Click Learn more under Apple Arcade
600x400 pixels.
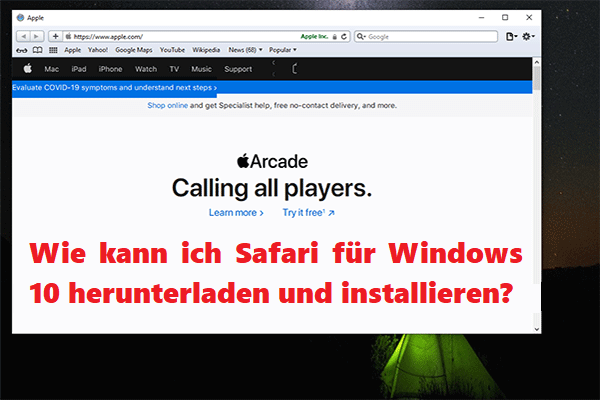point(236,212)
